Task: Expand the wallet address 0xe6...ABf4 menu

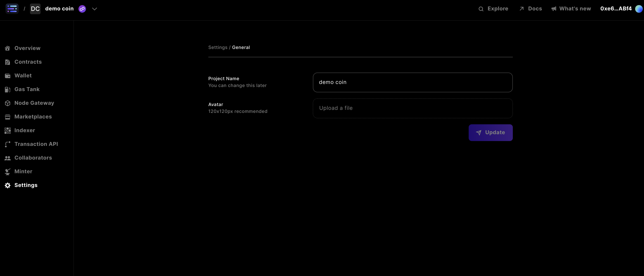Action: coord(616,8)
